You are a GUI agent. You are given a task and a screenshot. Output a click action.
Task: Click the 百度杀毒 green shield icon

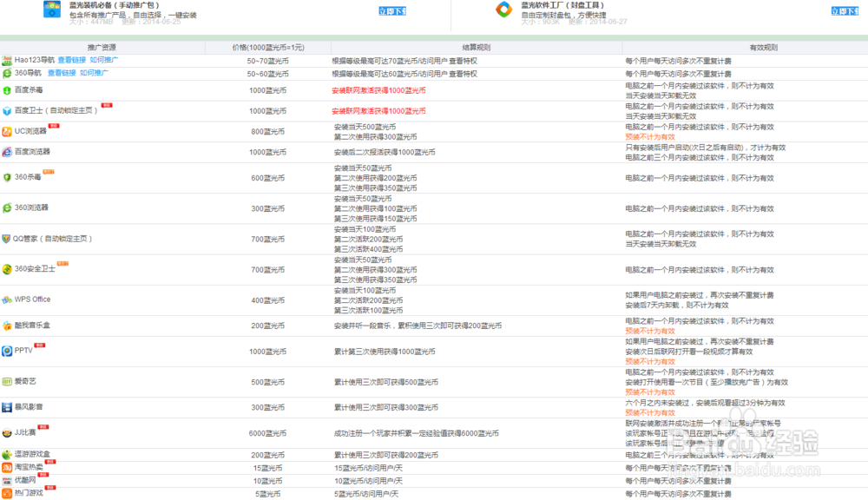(x=7, y=90)
